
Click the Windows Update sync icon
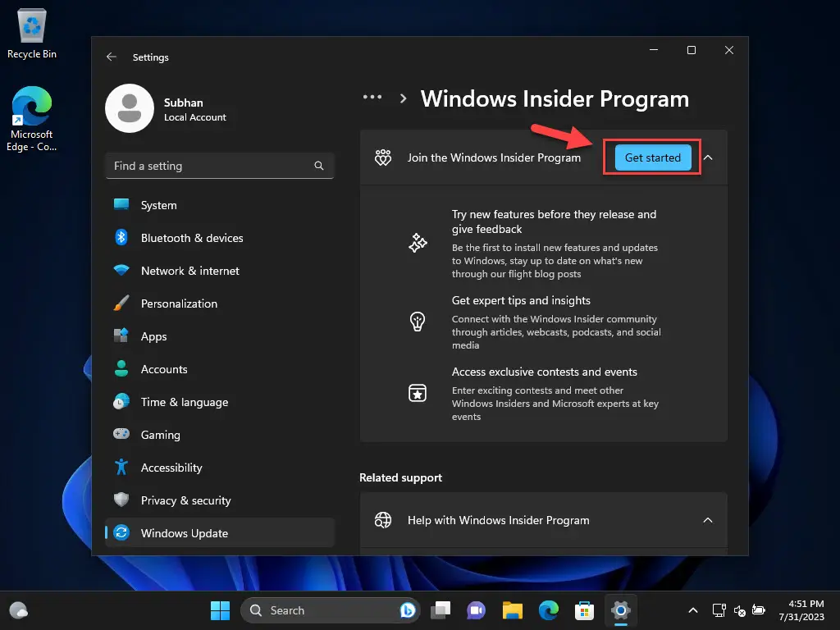[121, 532]
